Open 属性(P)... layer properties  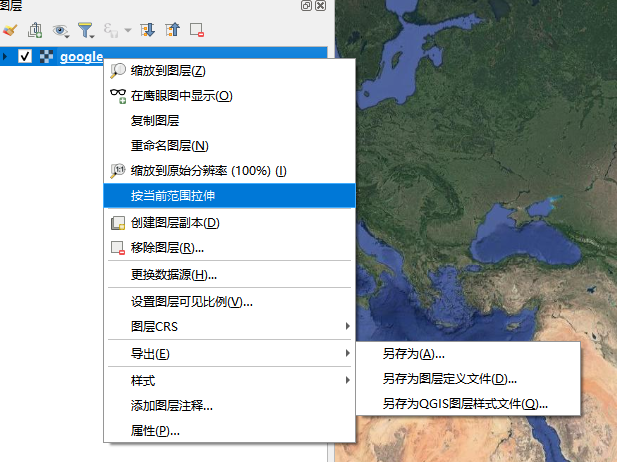point(229,431)
